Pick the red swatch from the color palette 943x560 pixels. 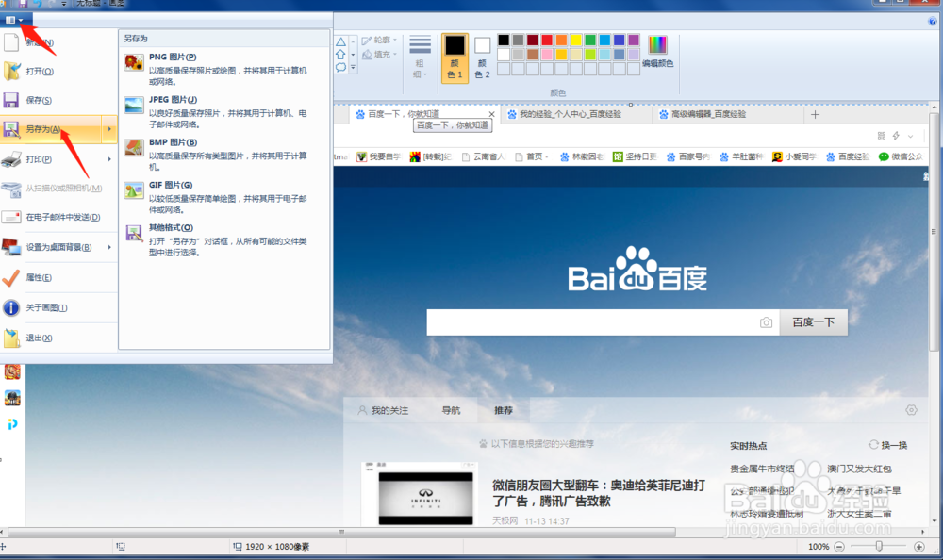(x=545, y=41)
